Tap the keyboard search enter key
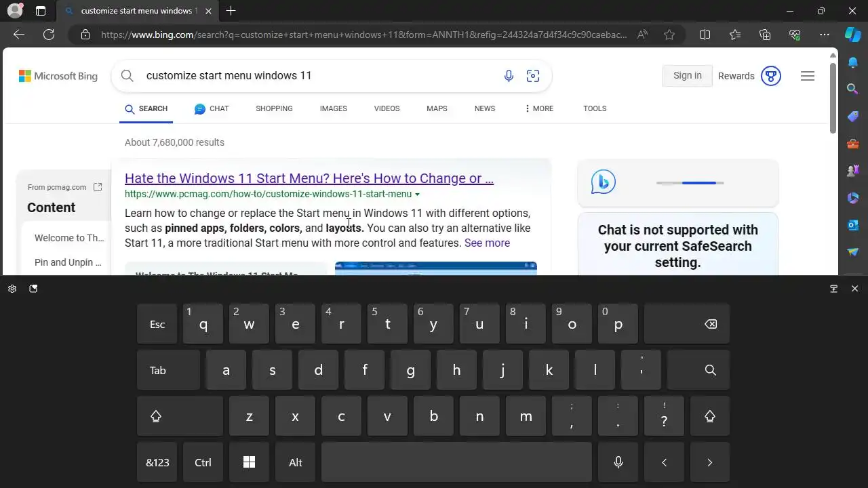The height and width of the screenshot is (488, 868). [x=698, y=370]
